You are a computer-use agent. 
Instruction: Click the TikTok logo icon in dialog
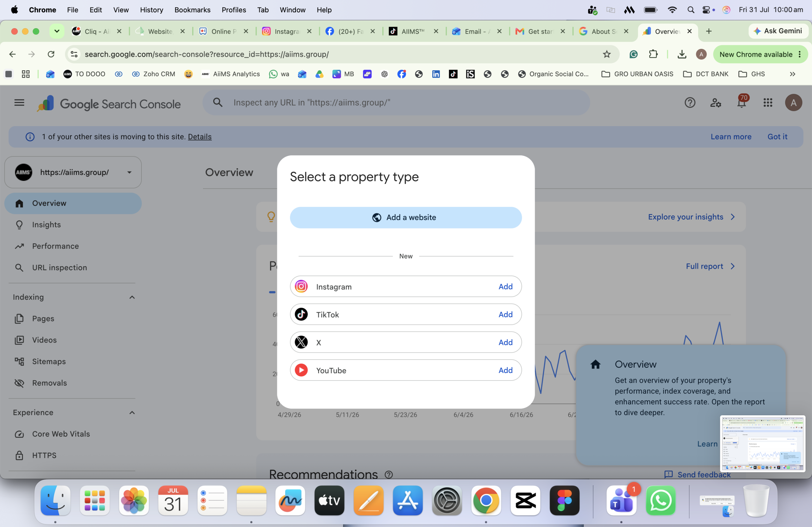point(301,314)
